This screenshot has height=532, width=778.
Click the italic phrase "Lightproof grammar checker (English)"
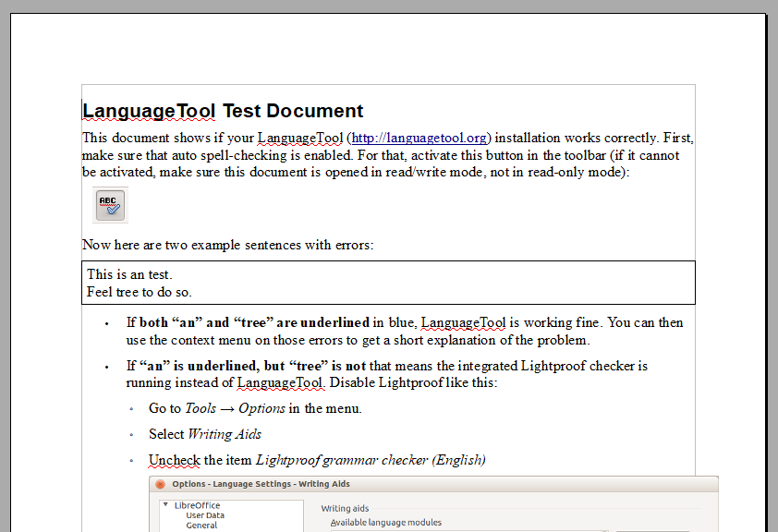click(x=371, y=460)
